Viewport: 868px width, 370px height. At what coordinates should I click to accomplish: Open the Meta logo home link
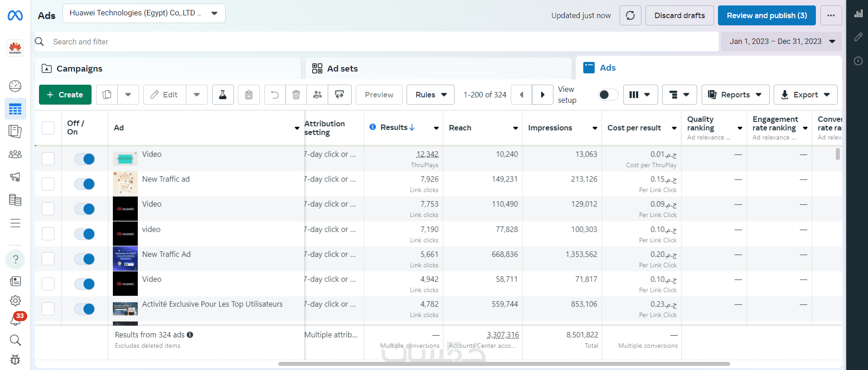click(15, 15)
